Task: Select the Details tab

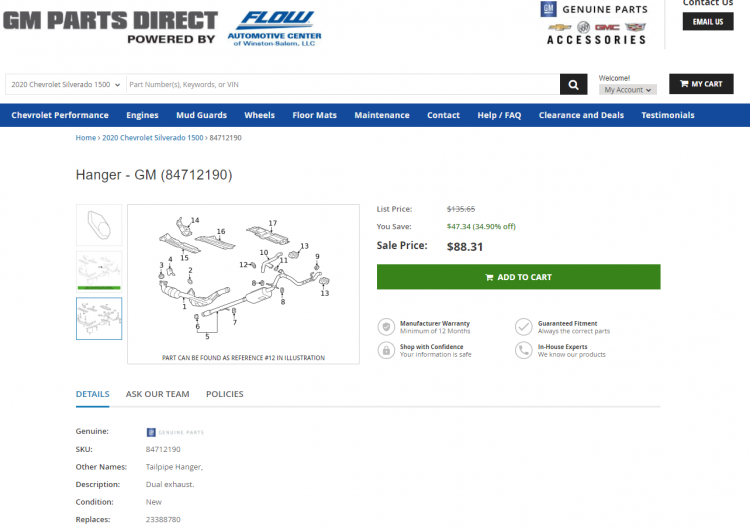Action: coord(92,394)
